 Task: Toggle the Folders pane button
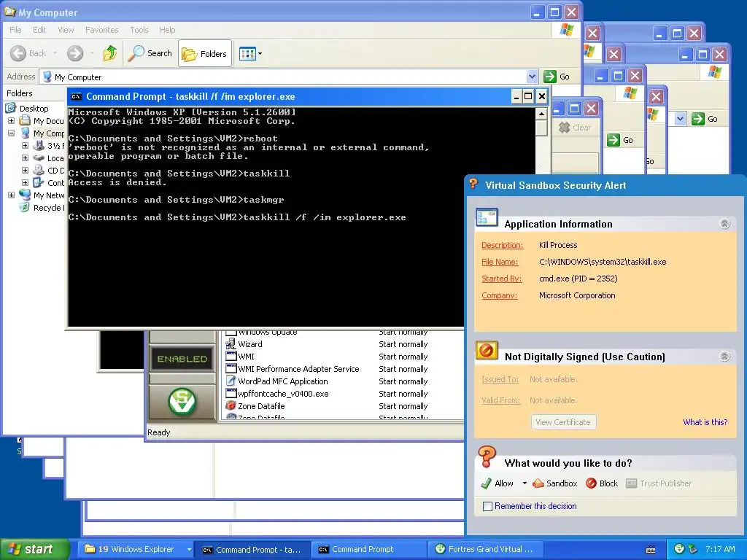(205, 54)
